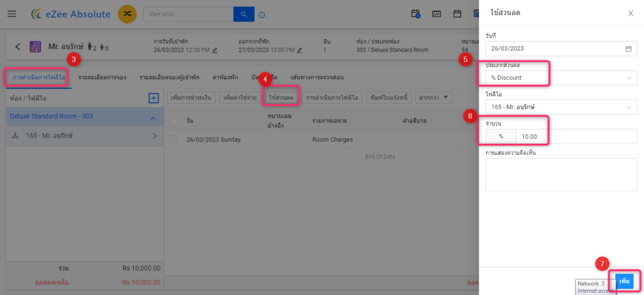Edit the check-out time 12:00 PM pencil
This screenshot has height=295, width=644.
[300, 50]
